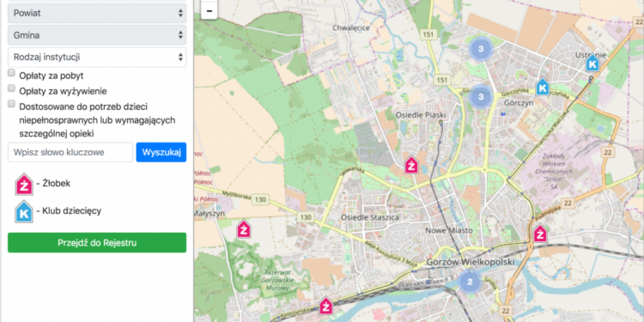Open cluster of 3 near road 151
Image resolution: width=644 pixels, height=322 pixels.
(481, 49)
